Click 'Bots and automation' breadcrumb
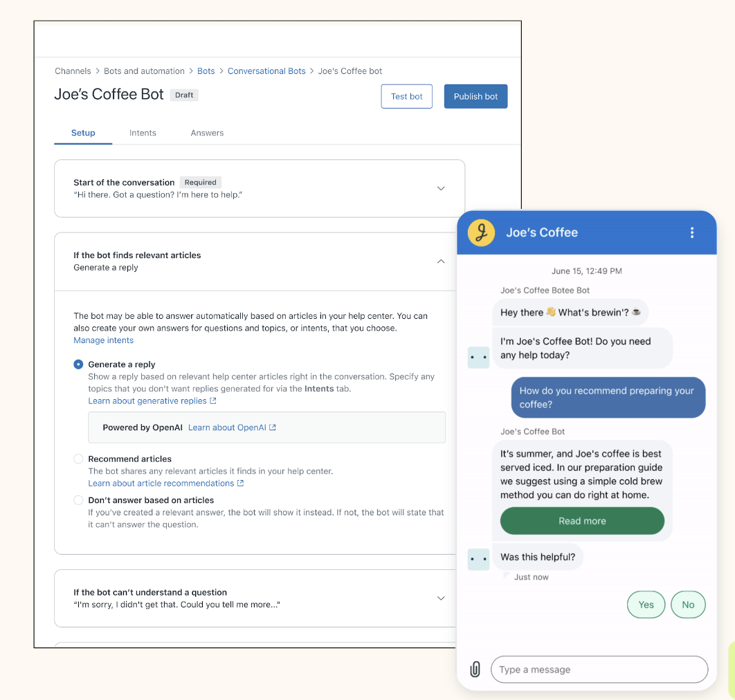The width and height of the screenshot is (735, 700). pyautogui.click(x=144, y=71)
